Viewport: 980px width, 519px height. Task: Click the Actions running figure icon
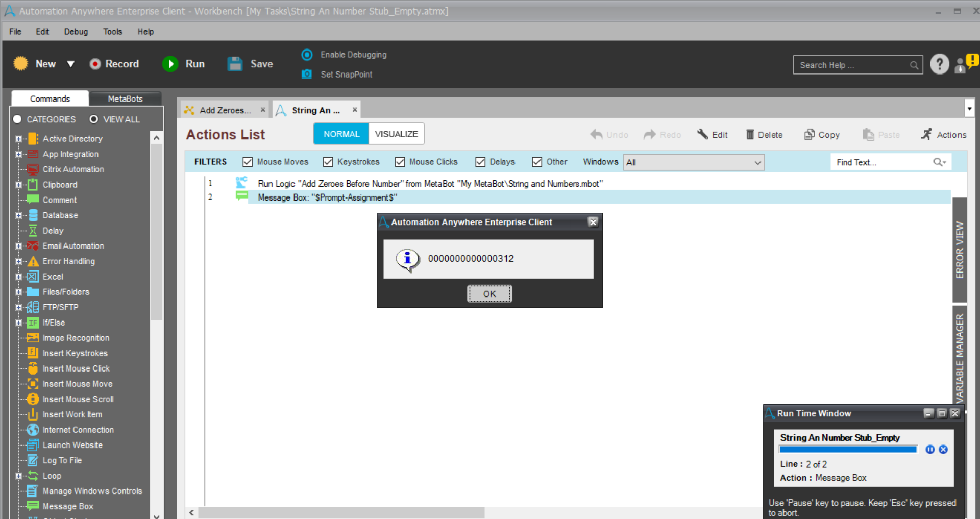926,134
